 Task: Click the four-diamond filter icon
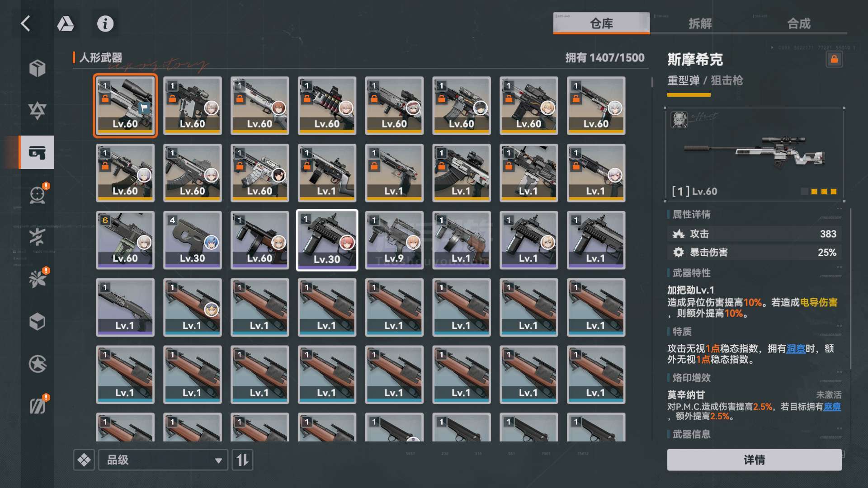click(x=84, y=460)
